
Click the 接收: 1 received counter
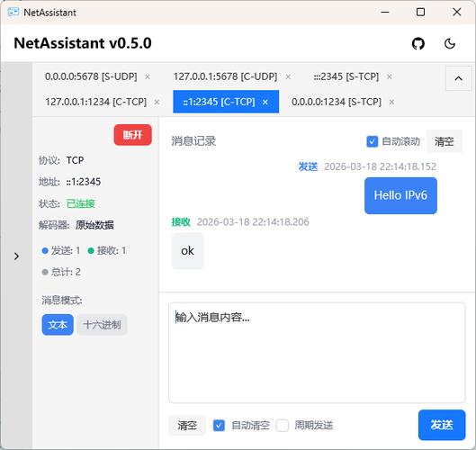point(107,250)
